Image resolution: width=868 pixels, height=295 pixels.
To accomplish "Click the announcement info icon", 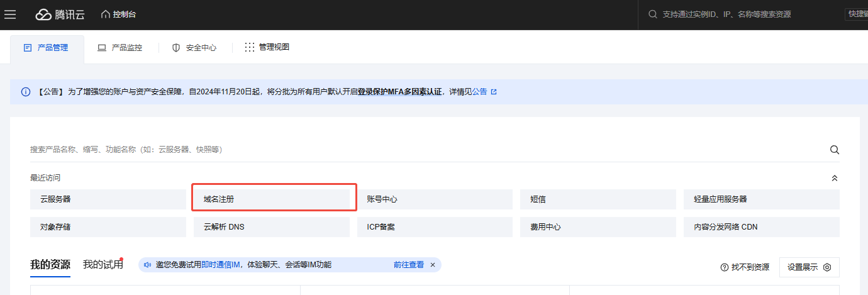I will [x=26, y=92].
